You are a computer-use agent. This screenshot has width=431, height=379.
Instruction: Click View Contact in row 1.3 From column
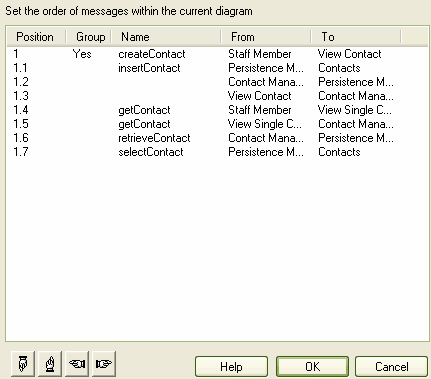tap(260, 96)
